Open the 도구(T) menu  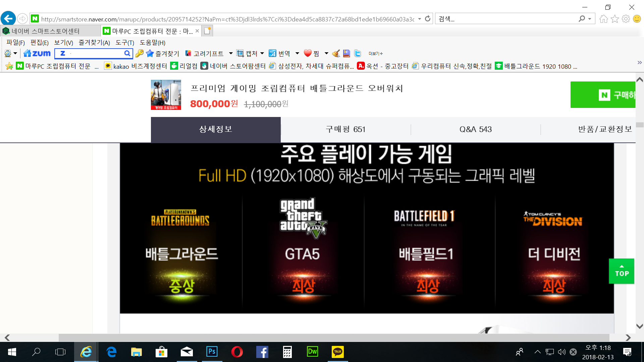point(125,43)
